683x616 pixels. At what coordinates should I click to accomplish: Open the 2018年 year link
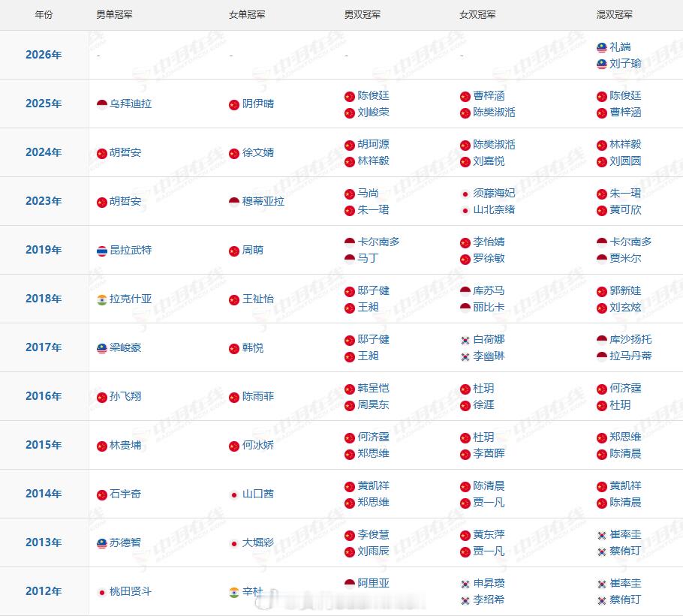tap(44, 299)
